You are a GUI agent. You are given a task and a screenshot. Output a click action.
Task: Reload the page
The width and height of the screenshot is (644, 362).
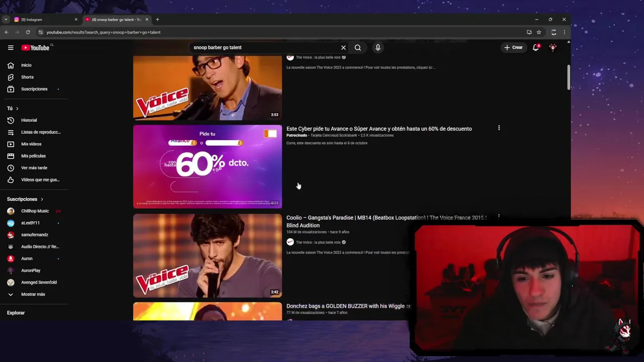28,32
